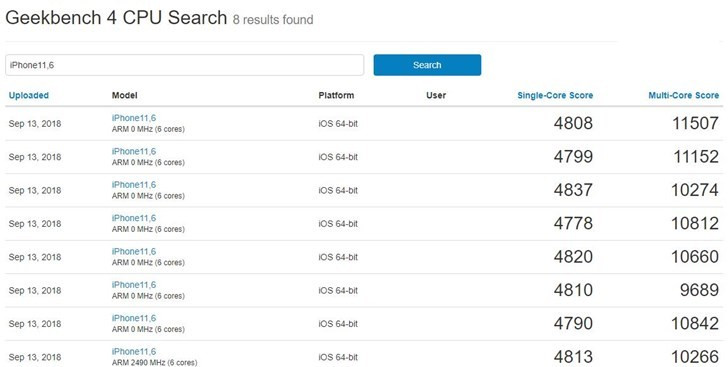Click the multi-core score 11507

tap(695, 123)
